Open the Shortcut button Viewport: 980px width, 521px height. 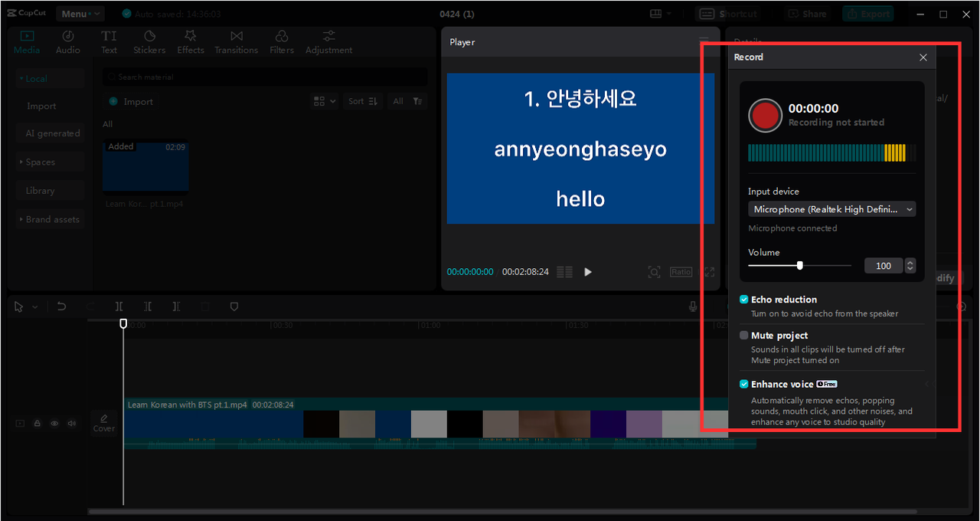click(727, 14)
